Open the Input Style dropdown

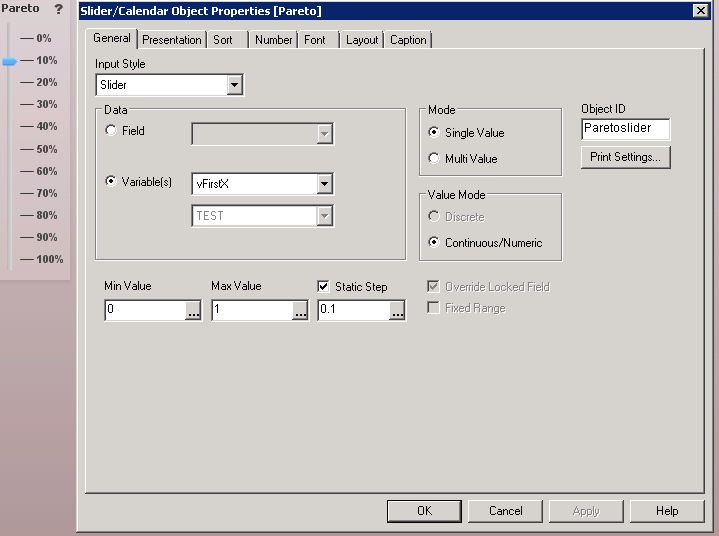point(234,85)
